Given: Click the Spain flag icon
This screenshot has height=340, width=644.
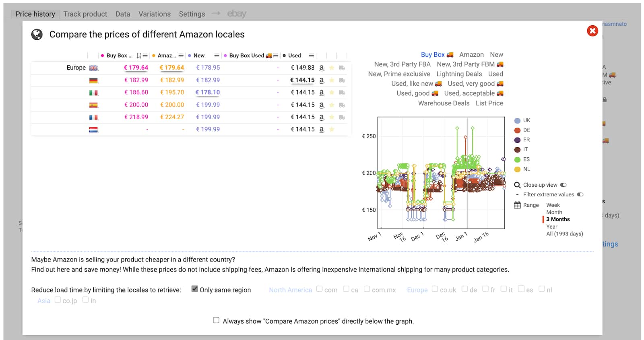Looking at the screenshot, I should pyautogui.click(x=93, y=105).
